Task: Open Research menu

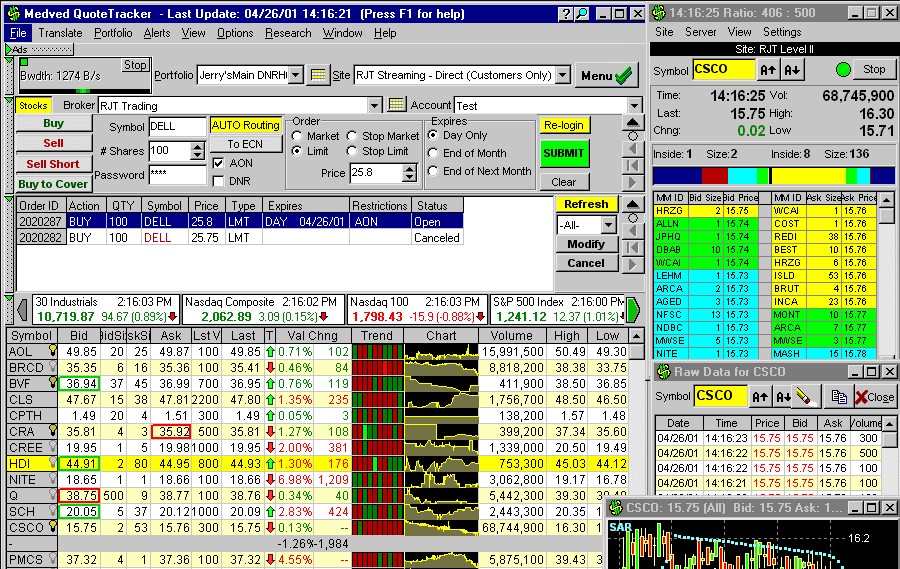Action: [288, 33]
